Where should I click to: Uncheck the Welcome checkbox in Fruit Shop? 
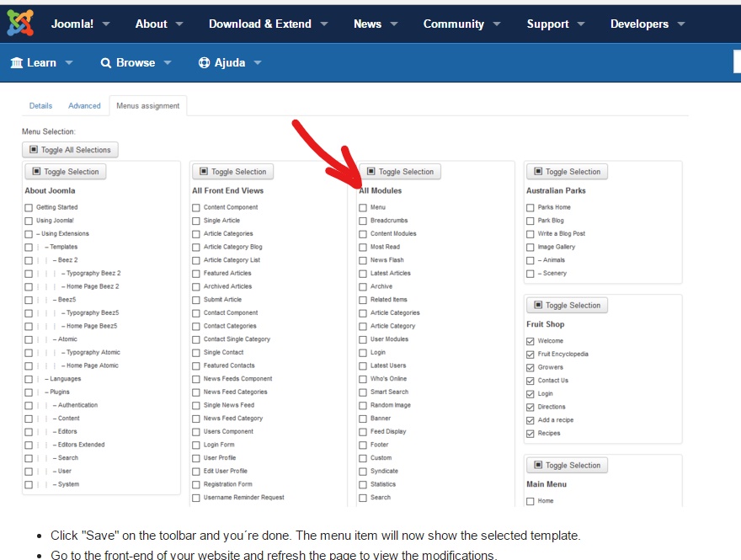point(530,341)
